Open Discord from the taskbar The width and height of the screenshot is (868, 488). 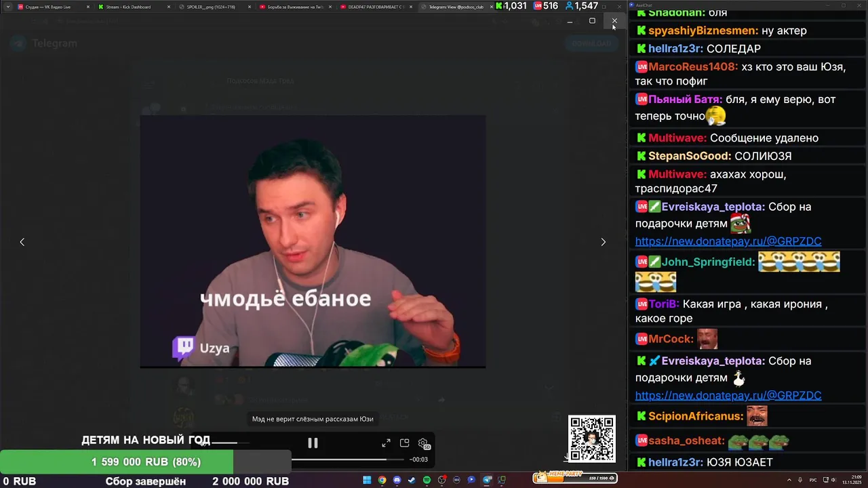click(397, 480)
